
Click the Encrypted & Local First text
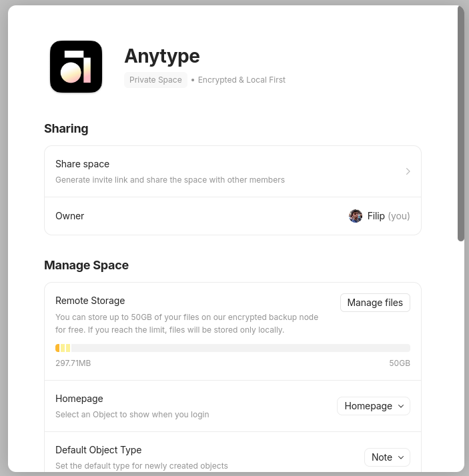click(x=242, y=80)
